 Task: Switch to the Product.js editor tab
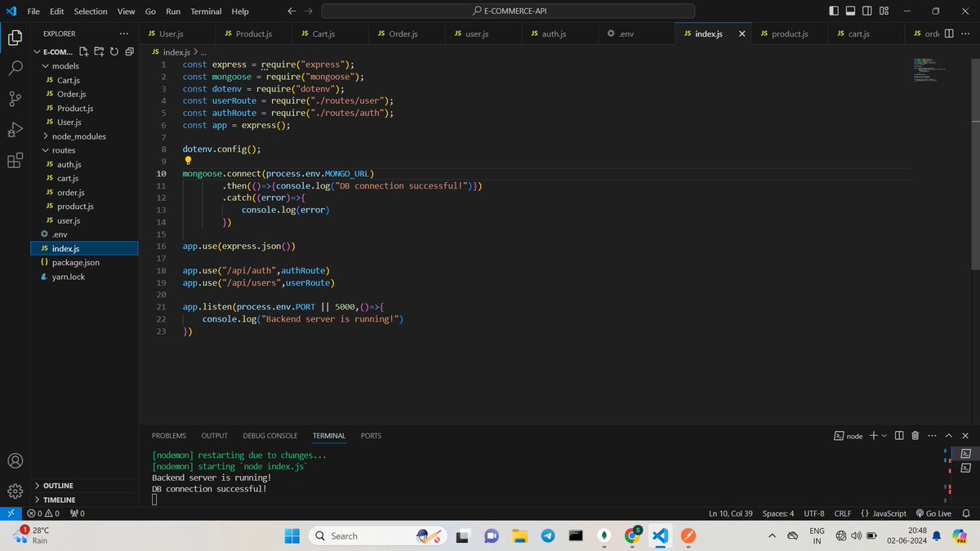tap(253, 33)
